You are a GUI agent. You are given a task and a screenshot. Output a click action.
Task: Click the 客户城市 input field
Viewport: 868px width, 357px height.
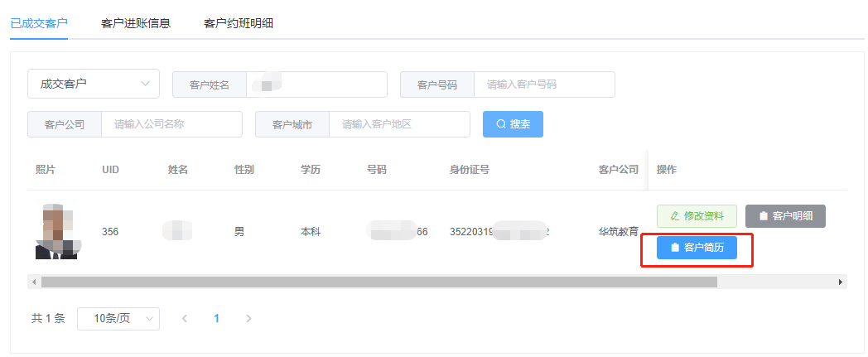[x=399, y=124]
